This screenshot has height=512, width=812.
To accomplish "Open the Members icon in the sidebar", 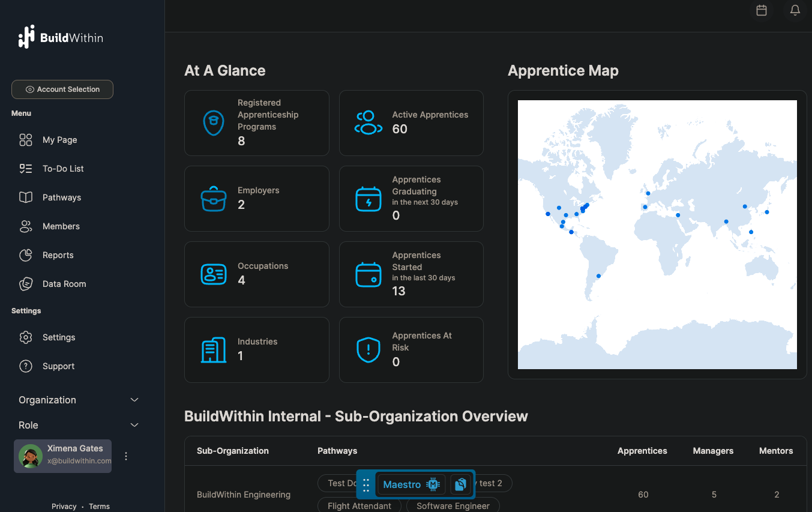I will (25, 226).
